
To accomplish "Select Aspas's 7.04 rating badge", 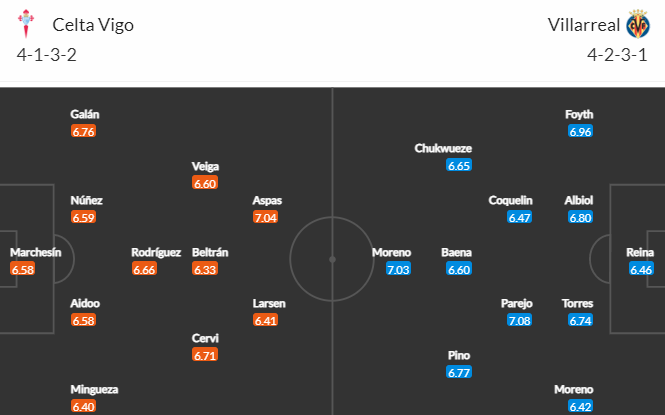I will pos(265,217).
